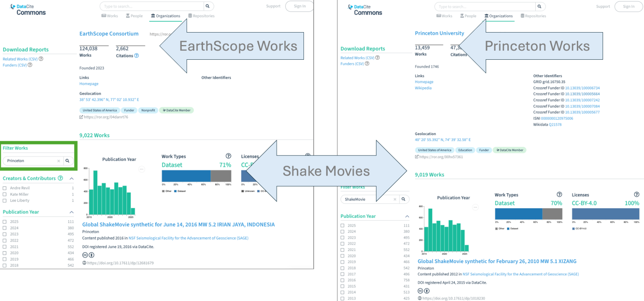Click the search magnifier in left header
Screen dimensions: 644x301
207,6
